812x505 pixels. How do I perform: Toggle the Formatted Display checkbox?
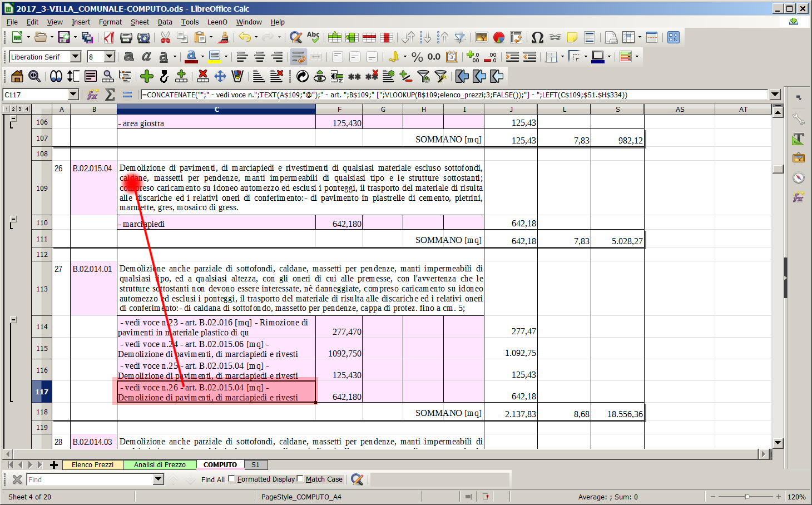point(232,479)
